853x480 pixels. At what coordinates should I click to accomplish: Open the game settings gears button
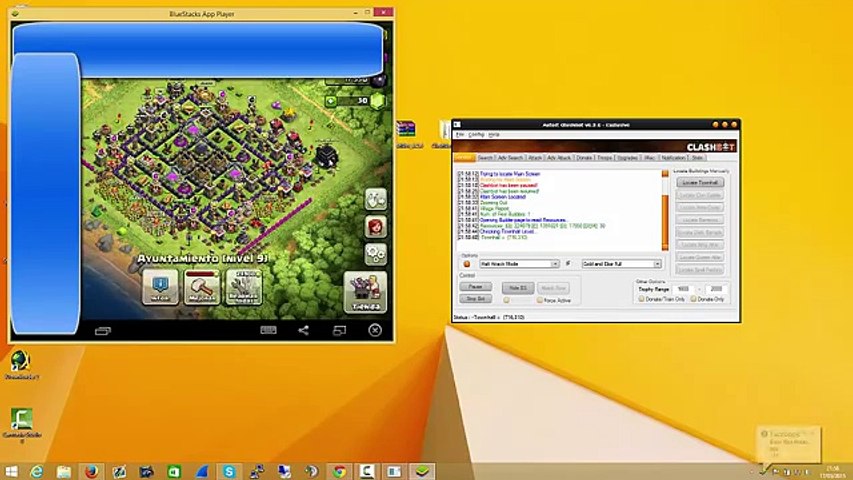pos(375,254)
